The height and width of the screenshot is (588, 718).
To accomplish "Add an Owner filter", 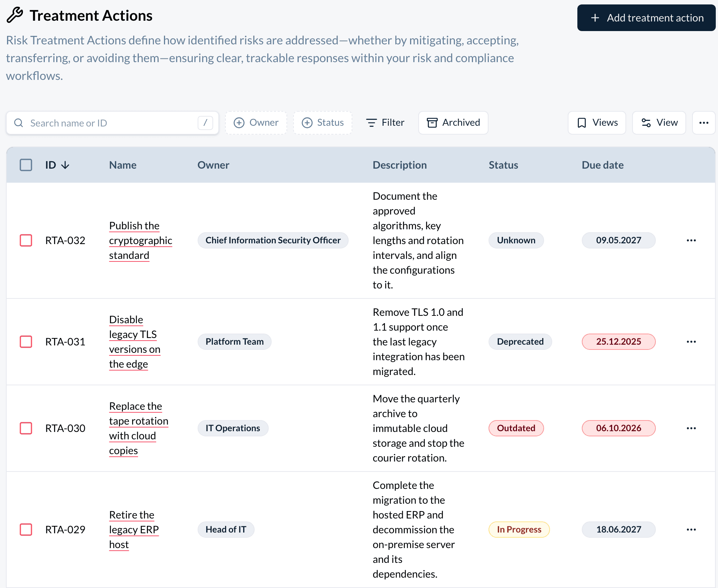I will pyautogui.click(x=256, y=123).
